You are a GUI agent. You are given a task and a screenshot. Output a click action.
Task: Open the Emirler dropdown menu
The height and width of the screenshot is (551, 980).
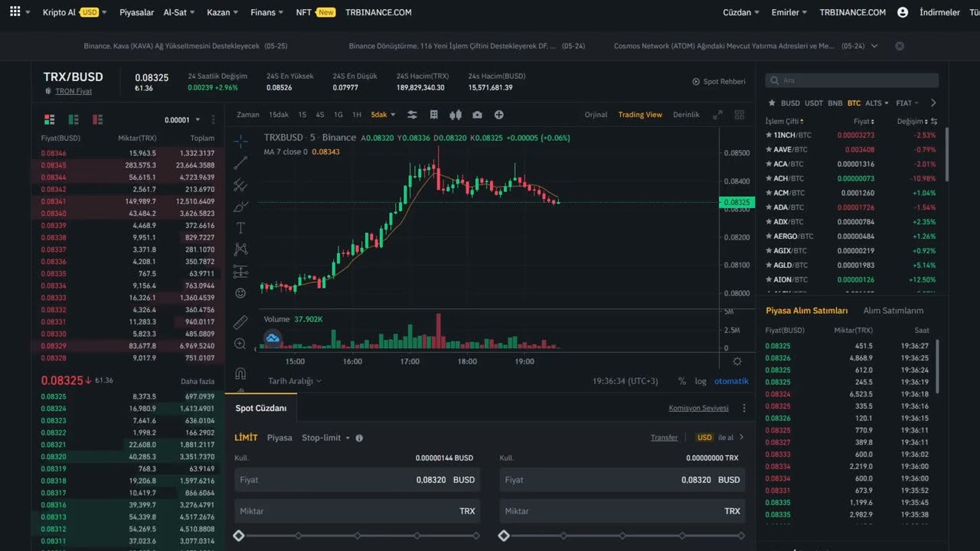click(x=790, y=12)
